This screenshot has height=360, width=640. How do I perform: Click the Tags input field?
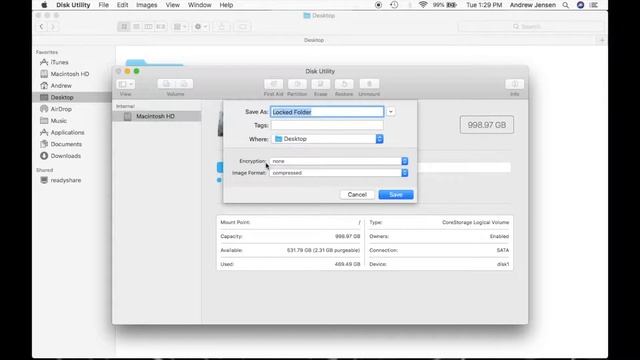tap(327, 125)
